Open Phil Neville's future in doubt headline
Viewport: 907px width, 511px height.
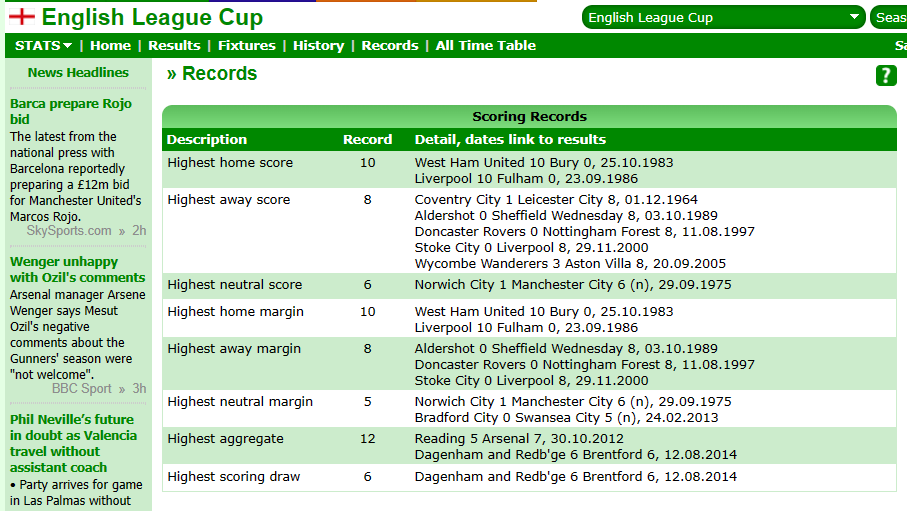pyautogui.click(x=71, y=443)
